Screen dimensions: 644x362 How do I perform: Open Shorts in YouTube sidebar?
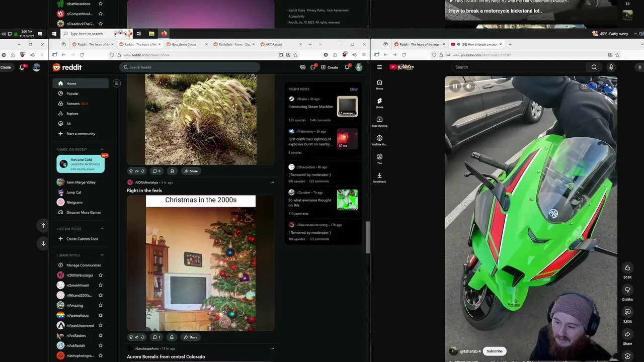click(x=379, y=103)
